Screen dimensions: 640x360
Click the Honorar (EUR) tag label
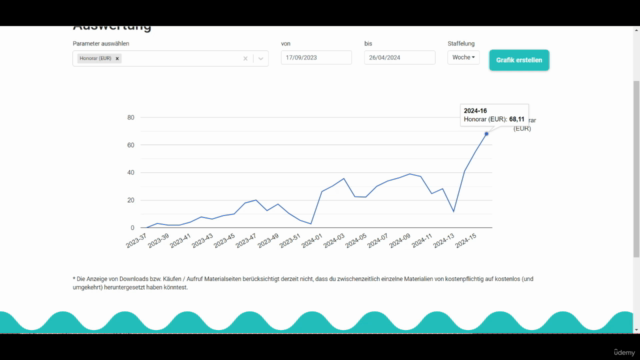pos(95,58)
